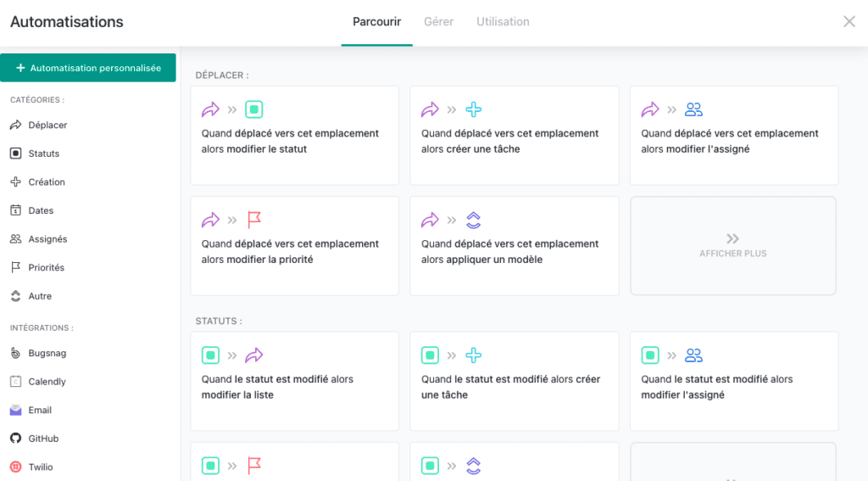The width and height of the screenshot is (868, 481).
Task: Click the Twilio integration label
Action: [41, 467]
